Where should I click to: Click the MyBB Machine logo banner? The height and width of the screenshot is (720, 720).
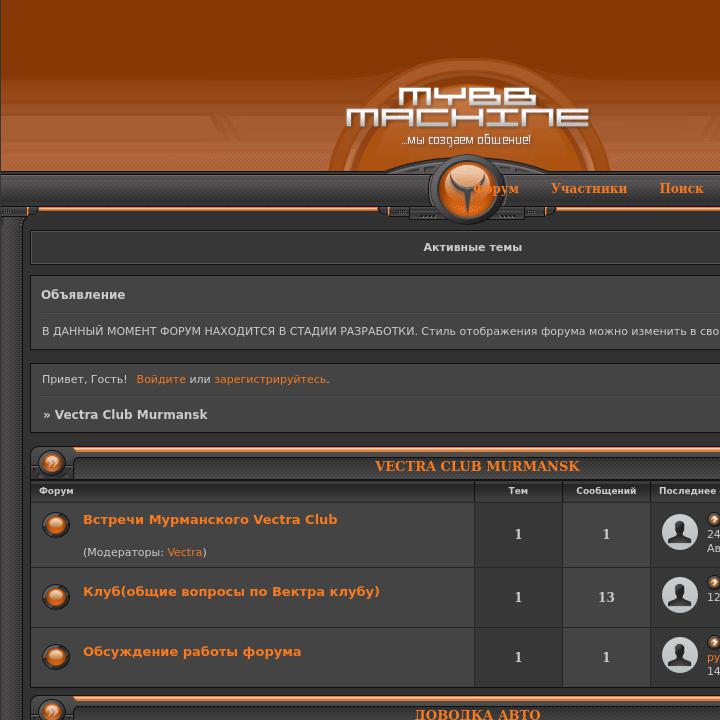[467, 116]
